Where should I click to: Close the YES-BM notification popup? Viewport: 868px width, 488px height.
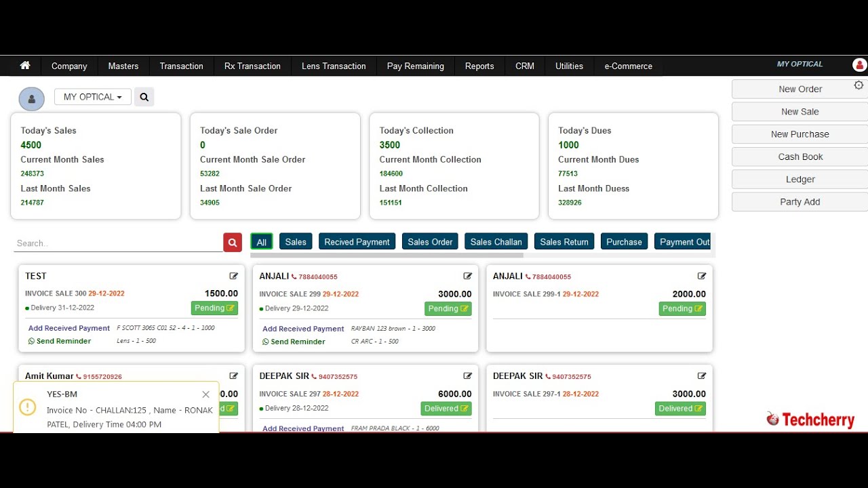[x=206, y=394]
